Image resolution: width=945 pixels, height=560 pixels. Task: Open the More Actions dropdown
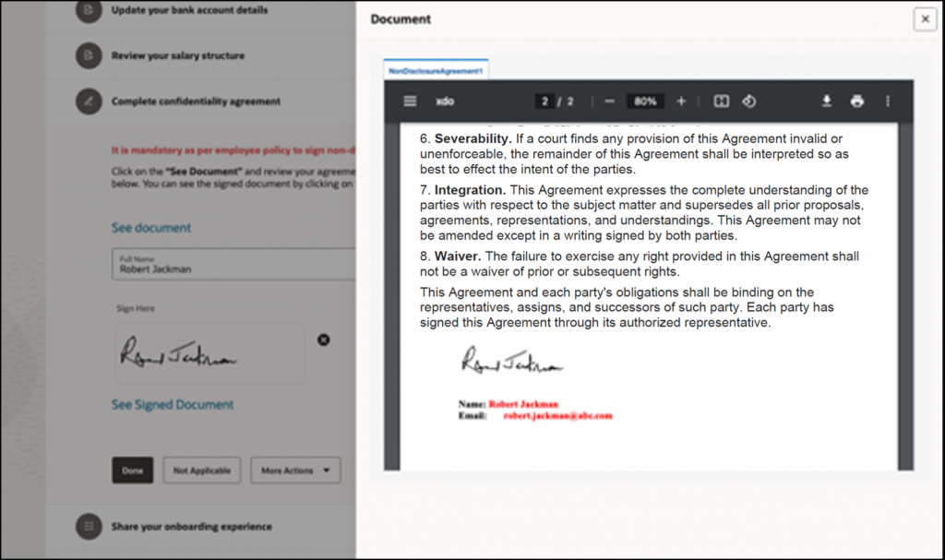295,470
